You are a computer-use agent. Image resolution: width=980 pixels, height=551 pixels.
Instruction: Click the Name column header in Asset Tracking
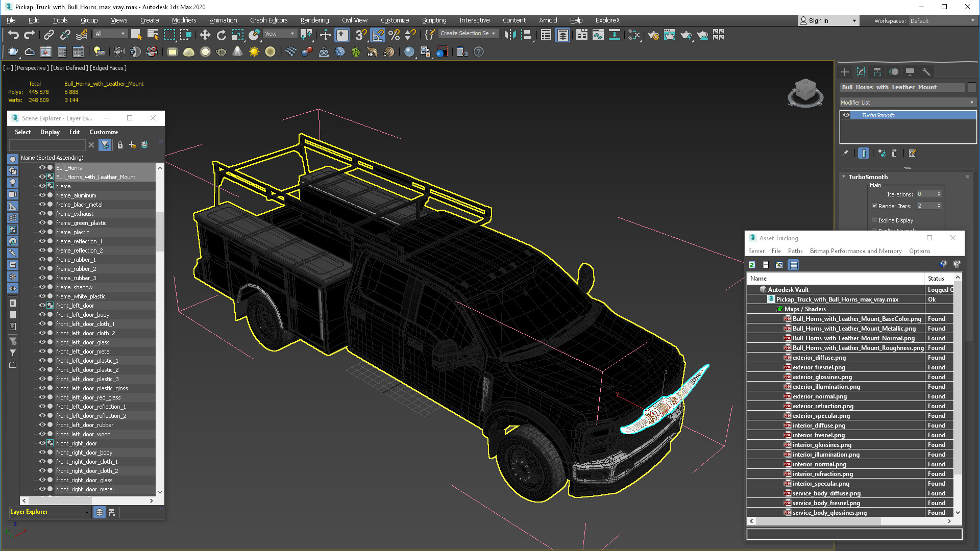(836, 279)
